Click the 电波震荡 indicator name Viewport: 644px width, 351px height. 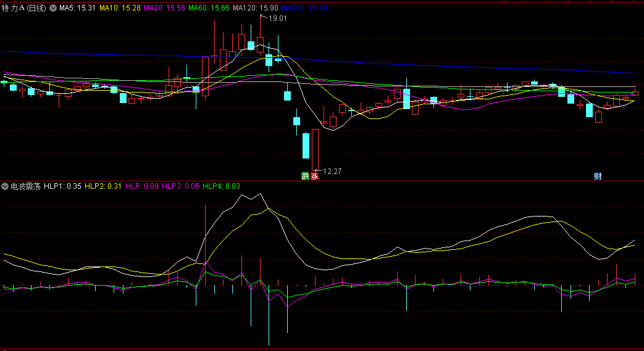click(25, 186)
